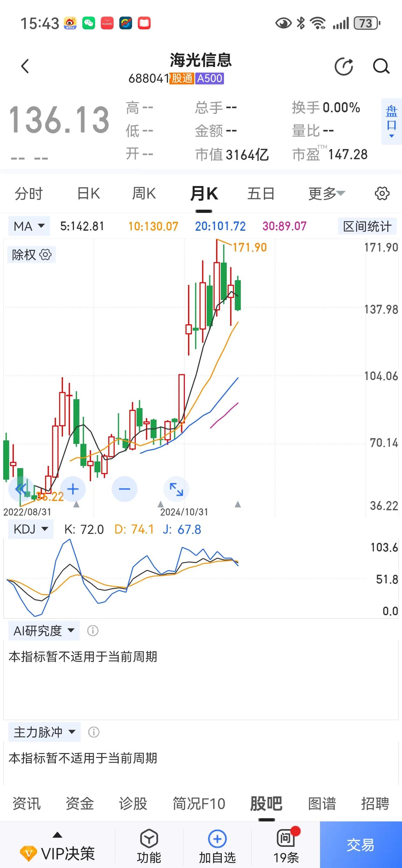Tap the MA30 value 30:89.07
The width and height of the screenshot is (402, 868).
(285, 226)
